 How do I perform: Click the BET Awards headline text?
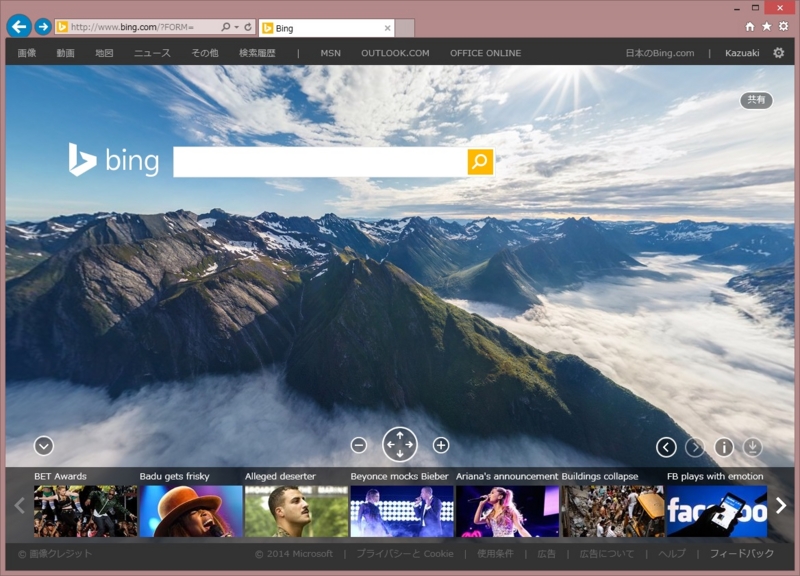tap(60, 476)
